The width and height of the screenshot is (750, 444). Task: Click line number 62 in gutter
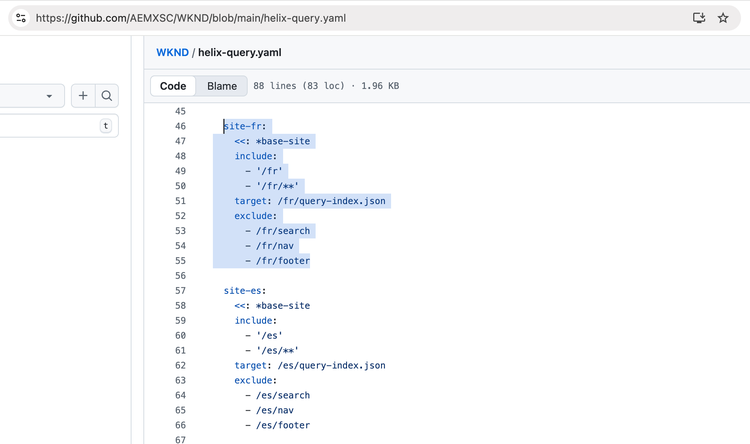pos(180,366)
